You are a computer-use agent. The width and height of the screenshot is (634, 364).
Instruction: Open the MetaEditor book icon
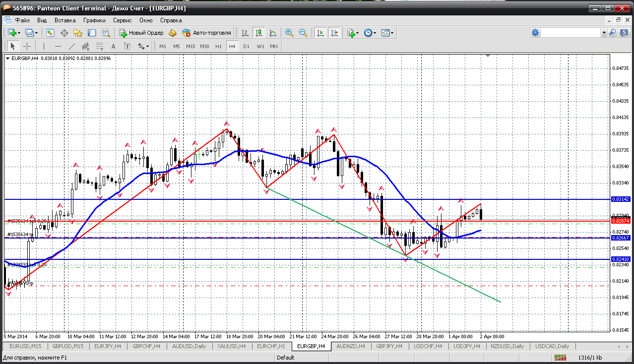pyautogui.click(x=173, y=33)
